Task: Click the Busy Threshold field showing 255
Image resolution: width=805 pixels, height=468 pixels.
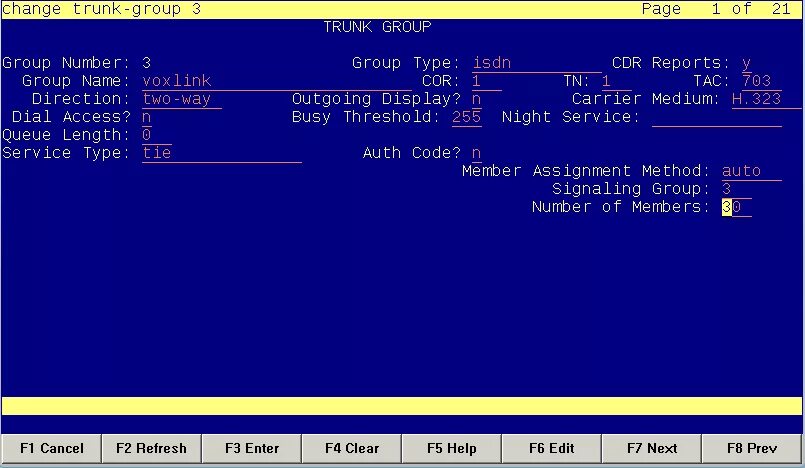Action: [467, 117]
